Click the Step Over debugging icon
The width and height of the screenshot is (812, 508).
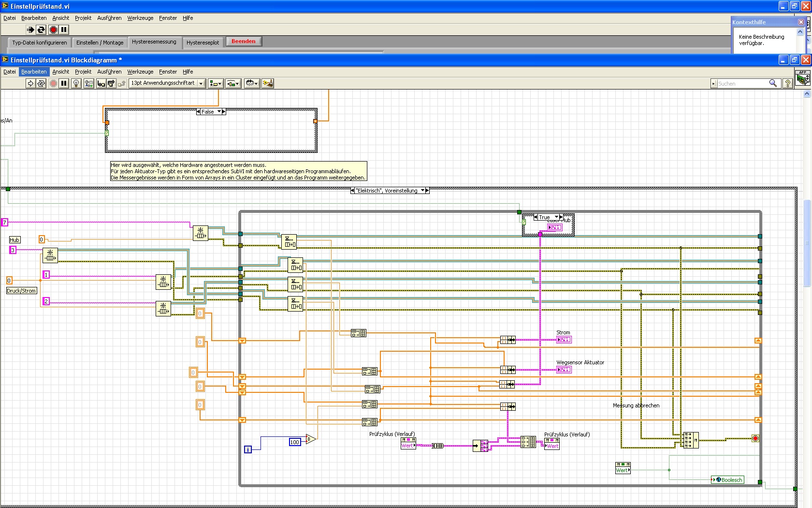click(111, 84)
